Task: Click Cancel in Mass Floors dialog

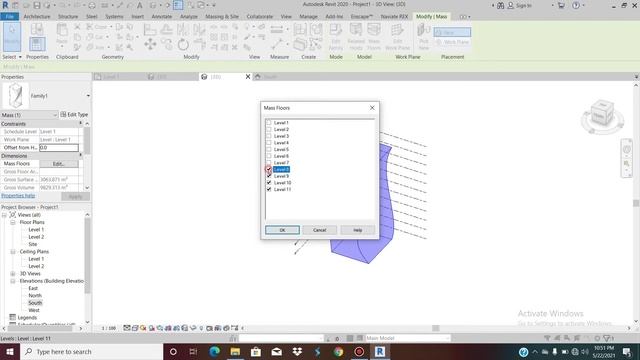Action: coord(320,230)
